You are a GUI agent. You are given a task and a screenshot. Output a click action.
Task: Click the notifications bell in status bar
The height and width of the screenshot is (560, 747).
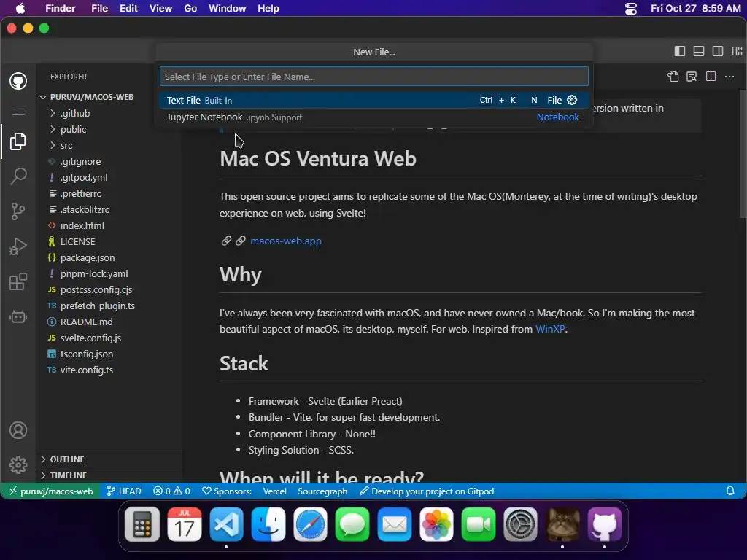pos(729,491)
